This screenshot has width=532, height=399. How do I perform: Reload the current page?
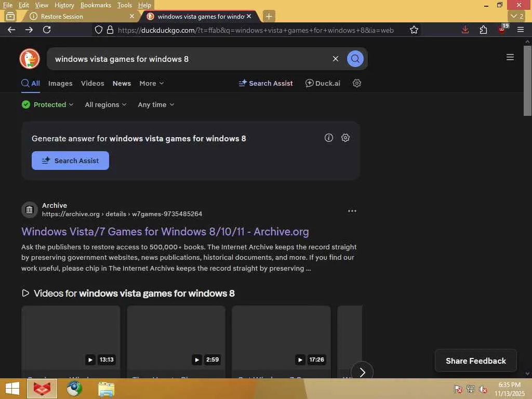[47, 30]
